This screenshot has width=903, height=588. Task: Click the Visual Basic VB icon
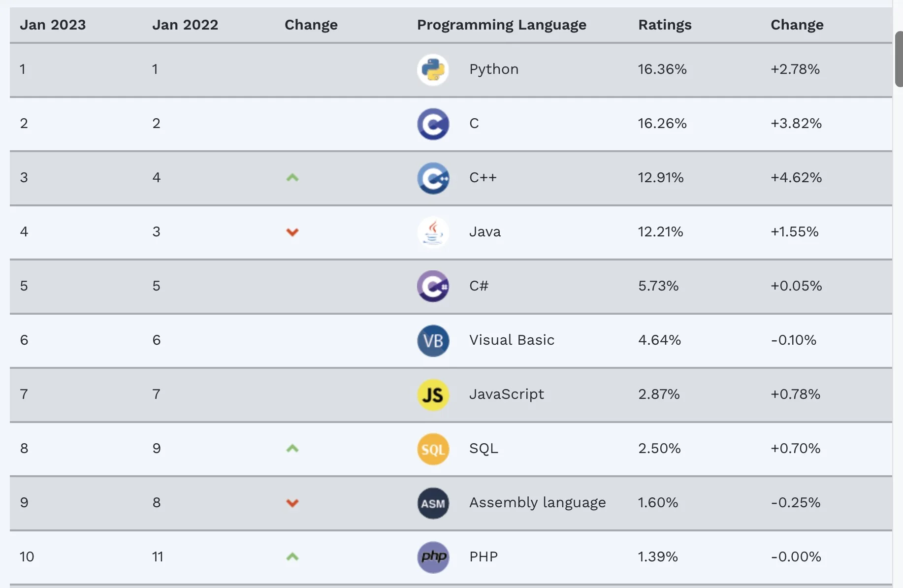433,340
